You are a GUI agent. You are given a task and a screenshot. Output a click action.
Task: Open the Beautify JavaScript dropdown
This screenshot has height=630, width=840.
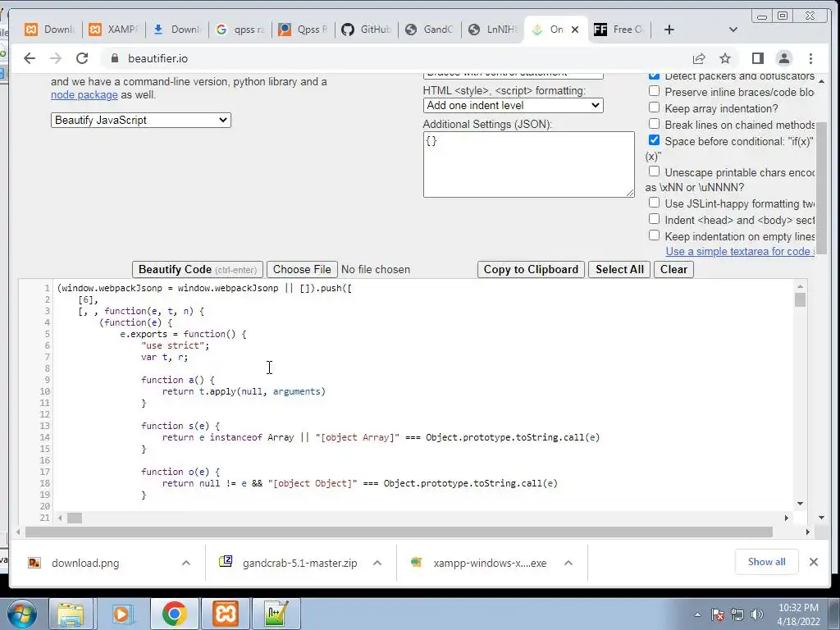pyautogui.click(x=141, y=120)
